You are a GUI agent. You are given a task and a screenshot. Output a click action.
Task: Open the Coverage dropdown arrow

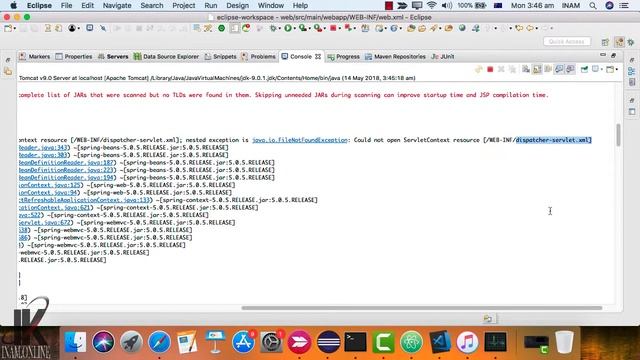(x=309, y=28)
